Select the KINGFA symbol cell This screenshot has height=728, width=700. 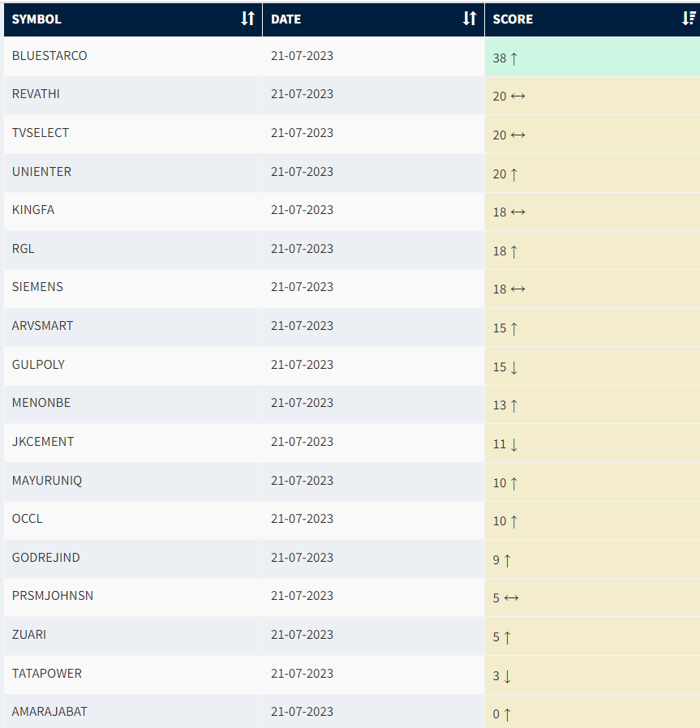click(x=133, y=210)
